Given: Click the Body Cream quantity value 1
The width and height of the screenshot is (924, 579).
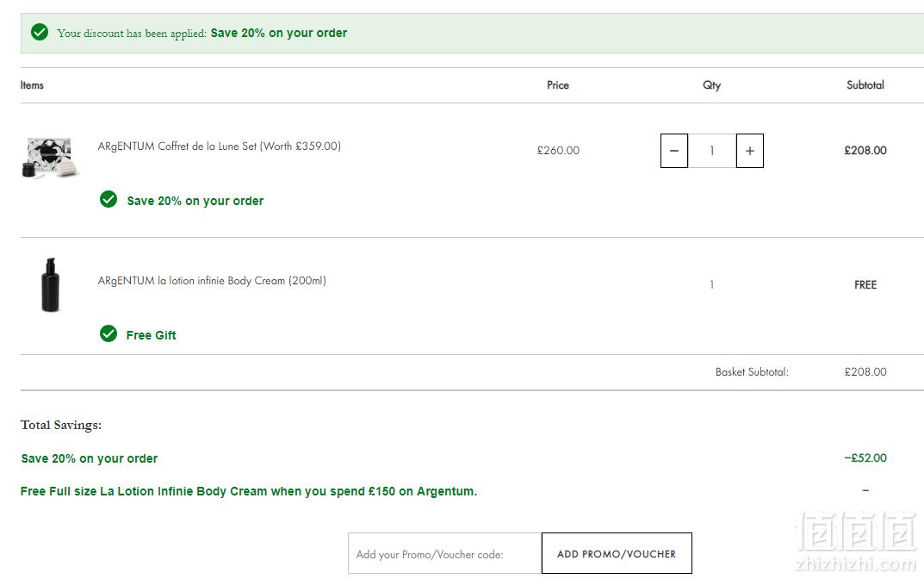Looking at the screenshot, I should [712, 285].
